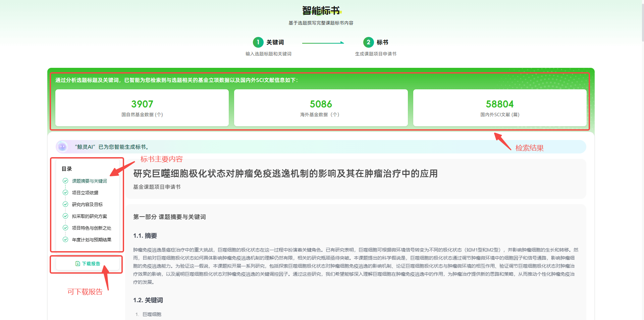Image resolution: width=644 pixels, height=320 pixels.
Task: Click the 国自然基金数据 (个) label
Action: 142,115
